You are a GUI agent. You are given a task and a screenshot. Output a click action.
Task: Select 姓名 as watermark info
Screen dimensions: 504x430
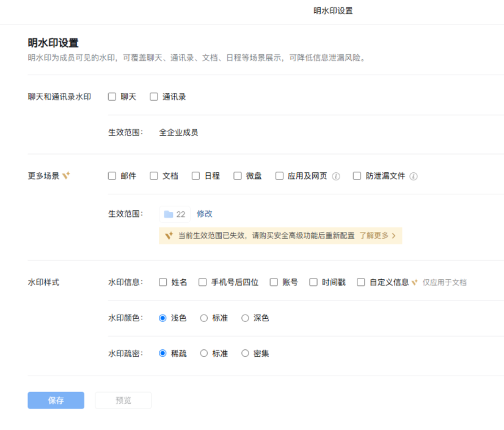(163, 282)
